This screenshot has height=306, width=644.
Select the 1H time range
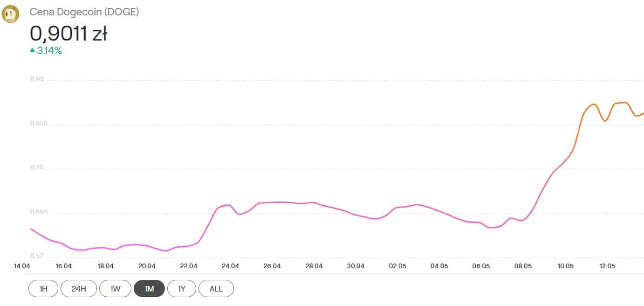(43, 289)
